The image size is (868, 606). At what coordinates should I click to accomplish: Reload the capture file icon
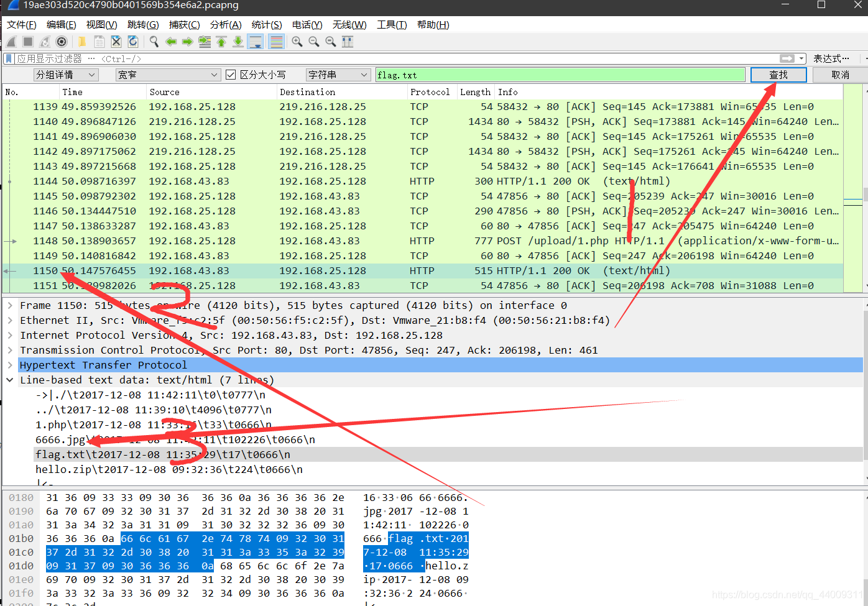point(132,42)
